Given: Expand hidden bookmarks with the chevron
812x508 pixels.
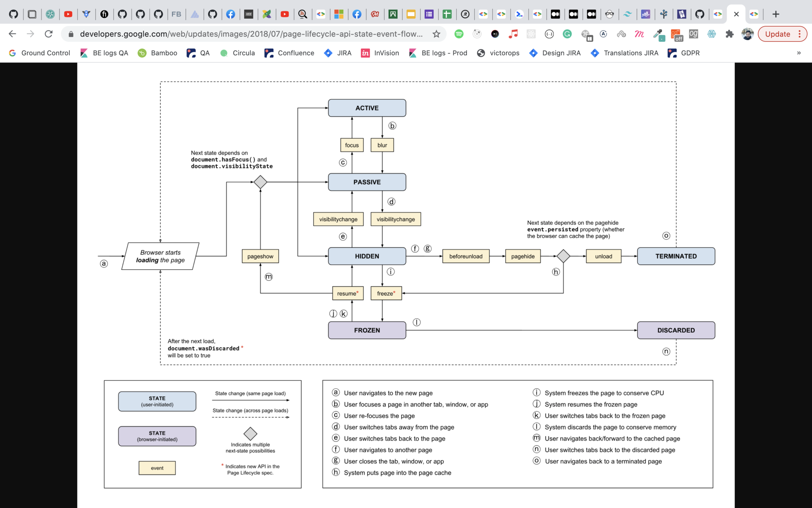Looking at the screenshot, I should [799, 53].
